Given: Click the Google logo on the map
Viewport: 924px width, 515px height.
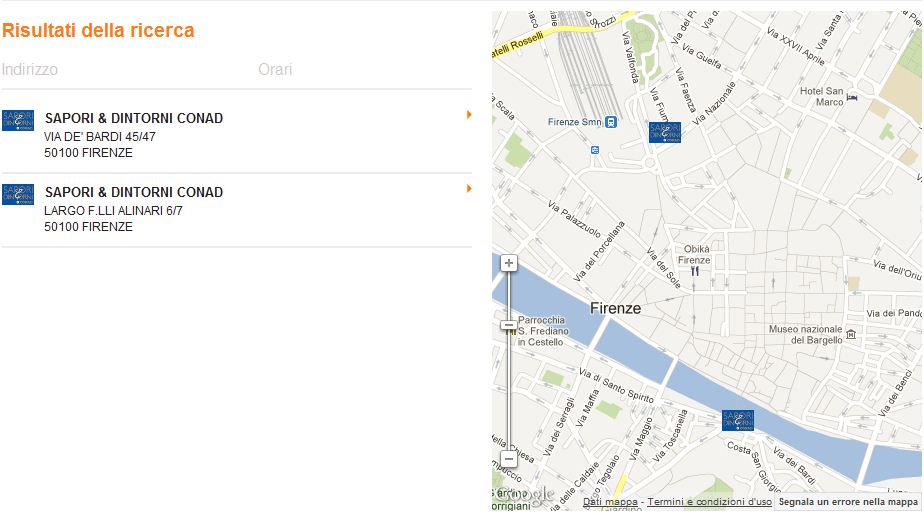Looking at the screenshot, I should (x=524, y=496).
